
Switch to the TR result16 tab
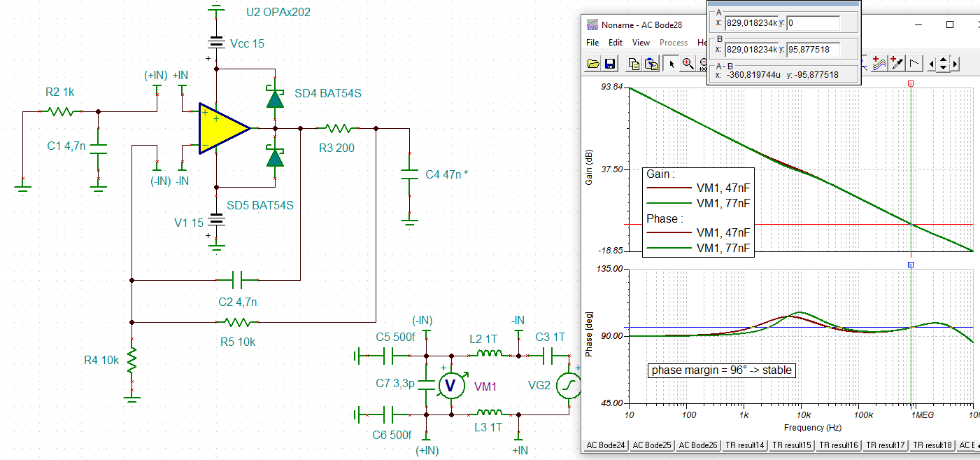tap(838, 445)
